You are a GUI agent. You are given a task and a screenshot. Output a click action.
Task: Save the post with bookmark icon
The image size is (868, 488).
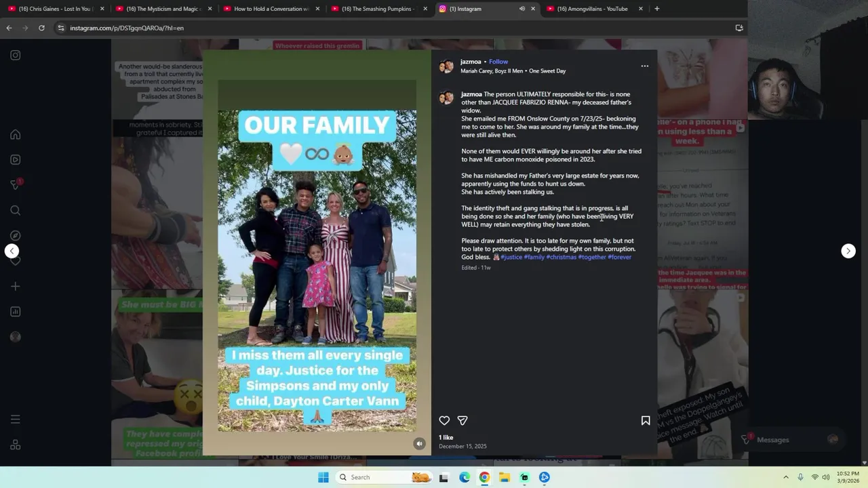tap(646, 421)
